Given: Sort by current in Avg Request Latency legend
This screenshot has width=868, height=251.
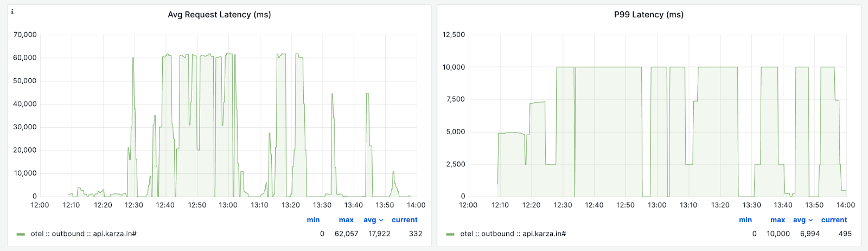Looking at the screenshot, I should (405, 220).
